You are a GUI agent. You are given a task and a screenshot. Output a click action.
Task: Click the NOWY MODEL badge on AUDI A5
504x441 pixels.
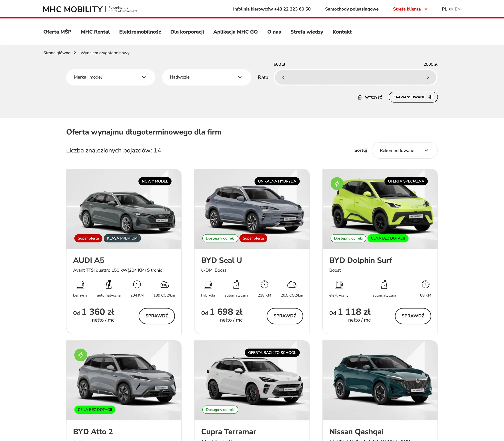(x=155, y=181)
